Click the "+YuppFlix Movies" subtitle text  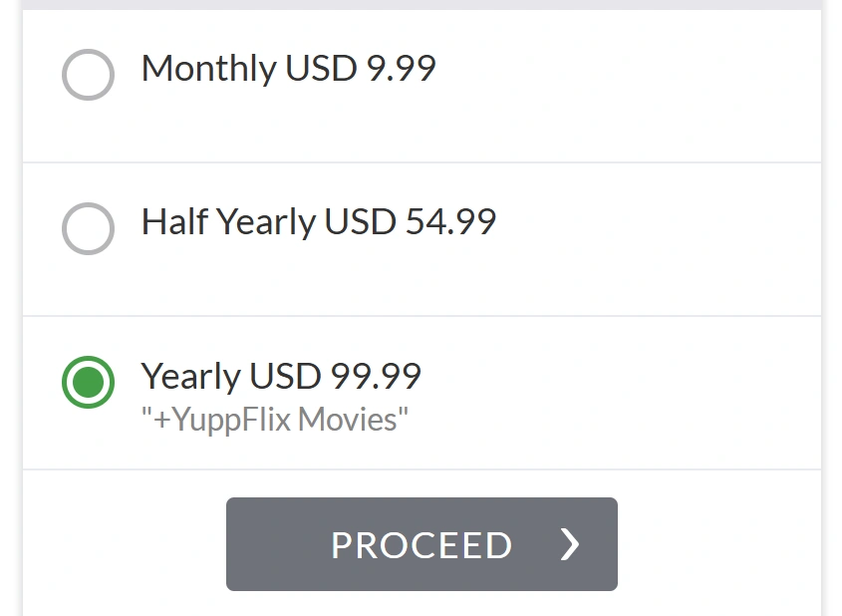(275, 419)
